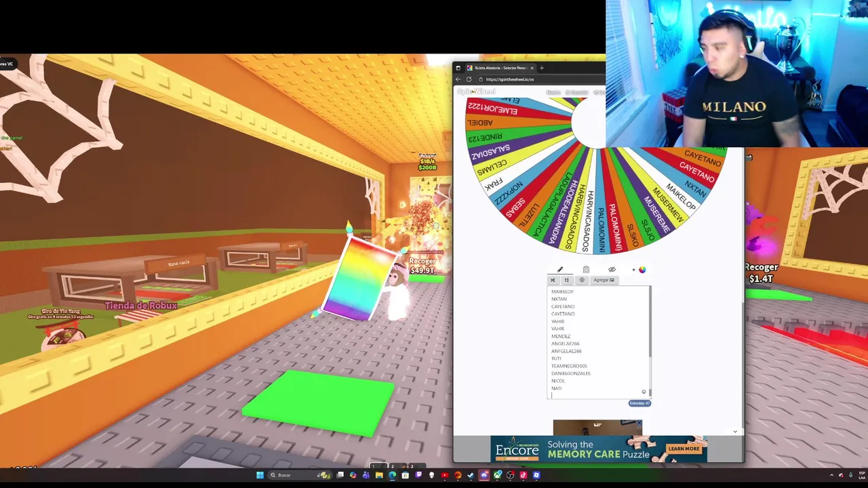868x488 pixels.
Task: Open OBS Studio from taskbar
Action: coord(510,475)
